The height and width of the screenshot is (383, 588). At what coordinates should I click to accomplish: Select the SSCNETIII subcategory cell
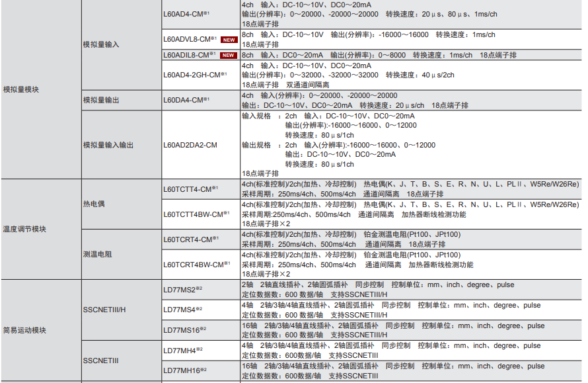pos(122,361)
